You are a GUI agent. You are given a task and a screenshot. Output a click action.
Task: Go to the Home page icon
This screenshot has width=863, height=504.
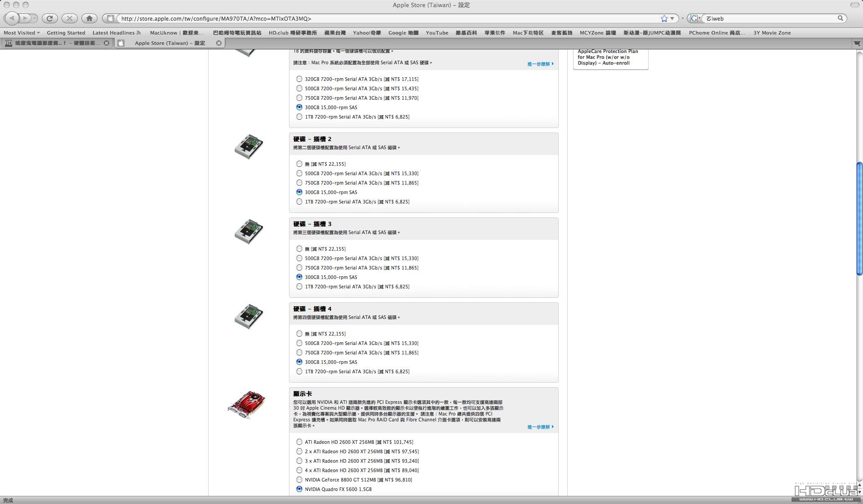(89, 18)
